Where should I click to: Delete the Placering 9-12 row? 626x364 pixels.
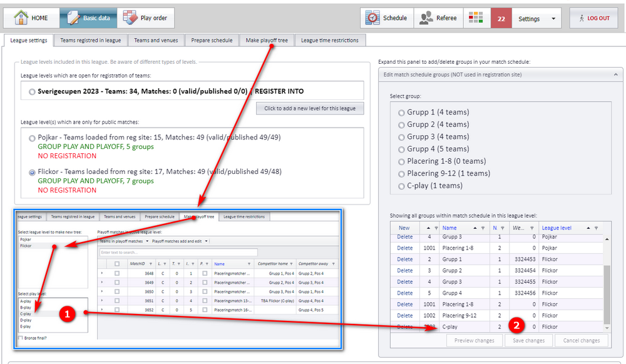[405, 315]
